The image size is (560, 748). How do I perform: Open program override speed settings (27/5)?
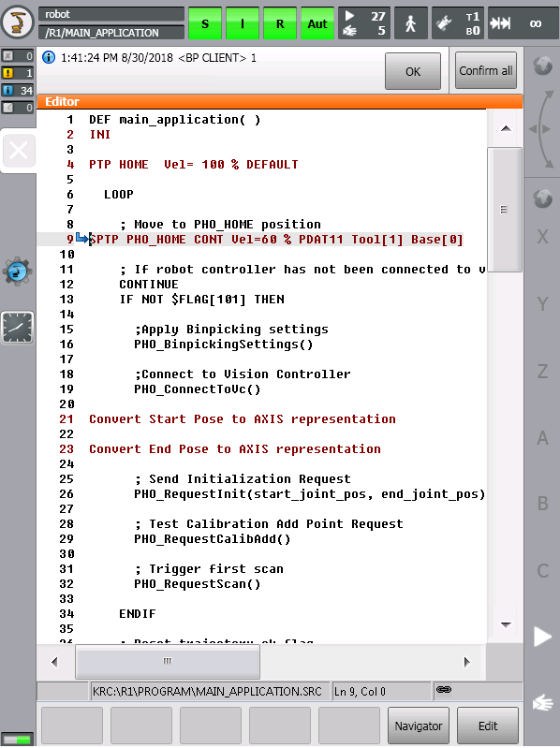click(x=364, y=22)
